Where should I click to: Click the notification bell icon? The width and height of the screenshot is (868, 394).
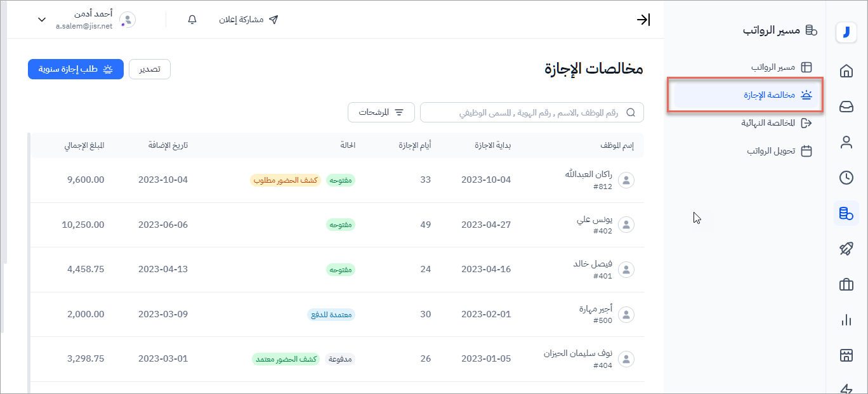coord(192,20)
